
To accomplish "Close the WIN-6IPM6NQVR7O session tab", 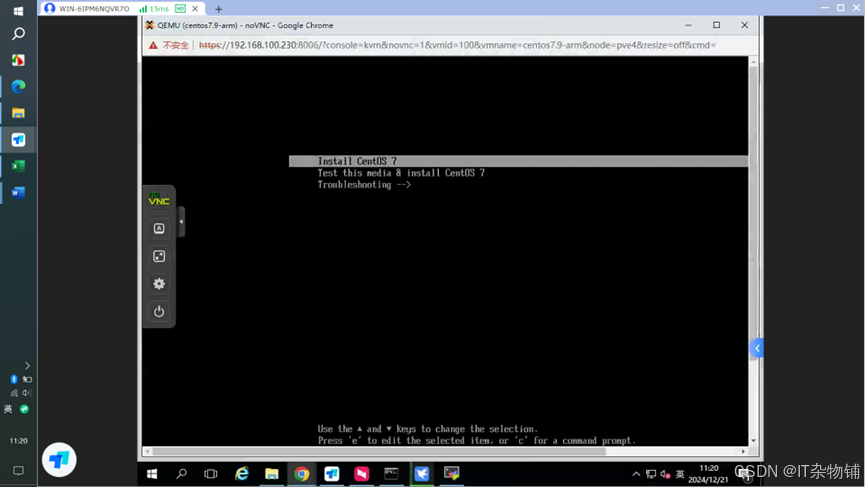I will click(195, 9).
